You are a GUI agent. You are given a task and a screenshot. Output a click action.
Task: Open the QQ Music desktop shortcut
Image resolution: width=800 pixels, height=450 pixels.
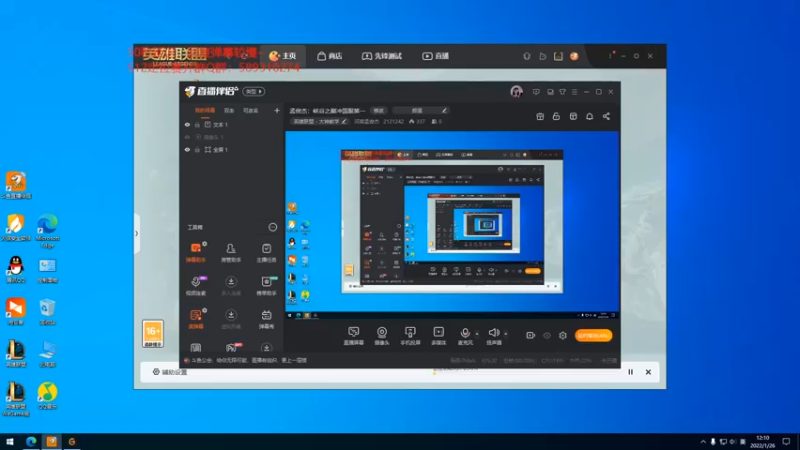[x=47, y=395]
